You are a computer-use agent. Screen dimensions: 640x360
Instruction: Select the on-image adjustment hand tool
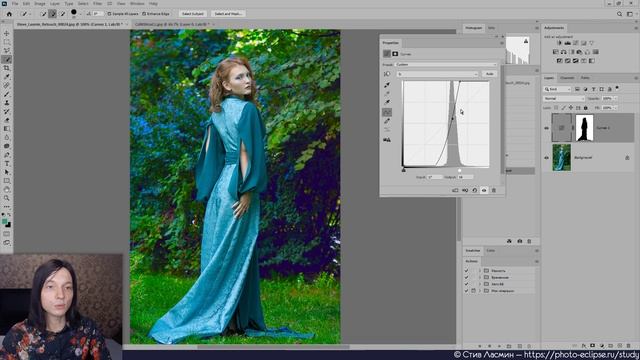[x=387, y=74]
